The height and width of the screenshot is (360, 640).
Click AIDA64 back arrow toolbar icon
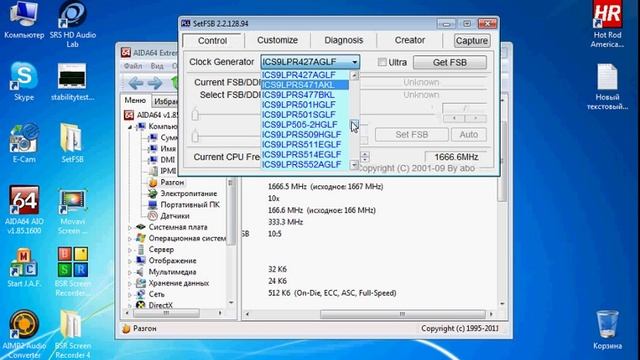tap(136, 83)
